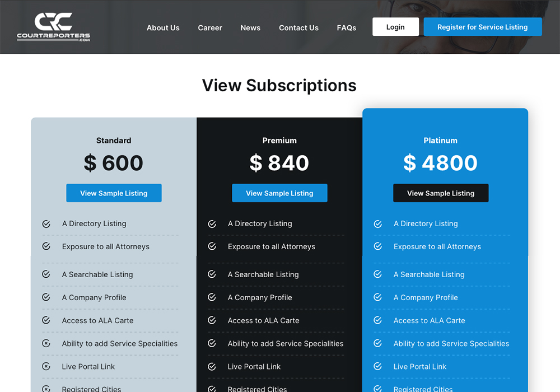
Task: Navigate to Contact Us
Action: click(x=298, y=28)
